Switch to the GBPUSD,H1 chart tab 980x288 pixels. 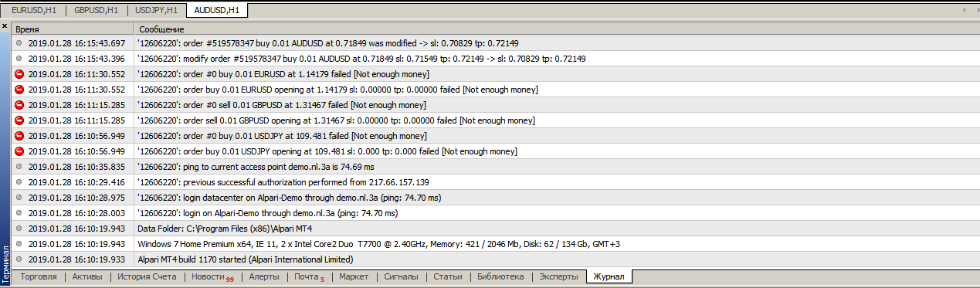[x=97, y=10]
